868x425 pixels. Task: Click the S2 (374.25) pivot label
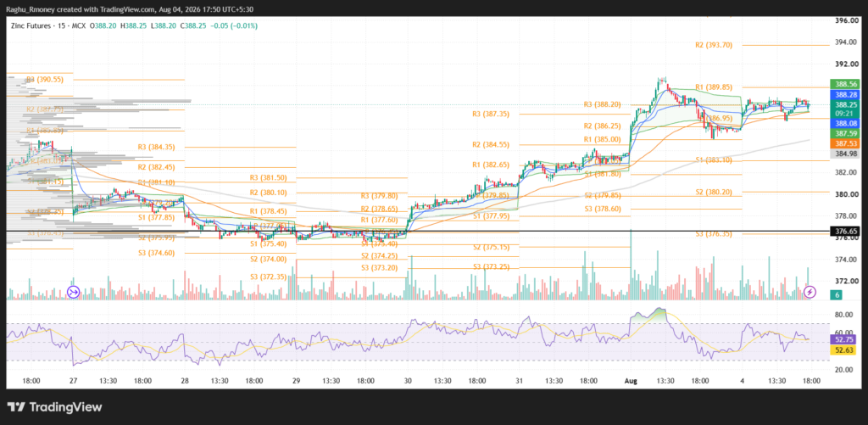[x=379, y=256]
